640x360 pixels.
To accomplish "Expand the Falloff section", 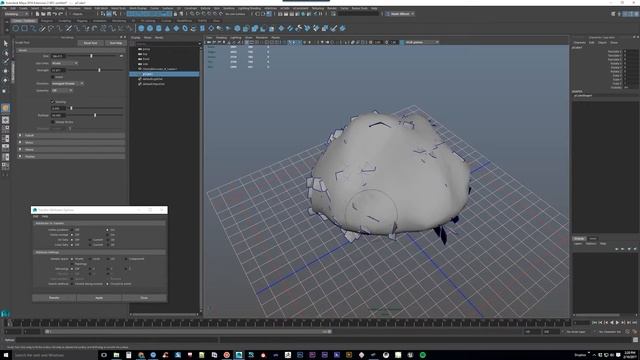I will point(72,135).
